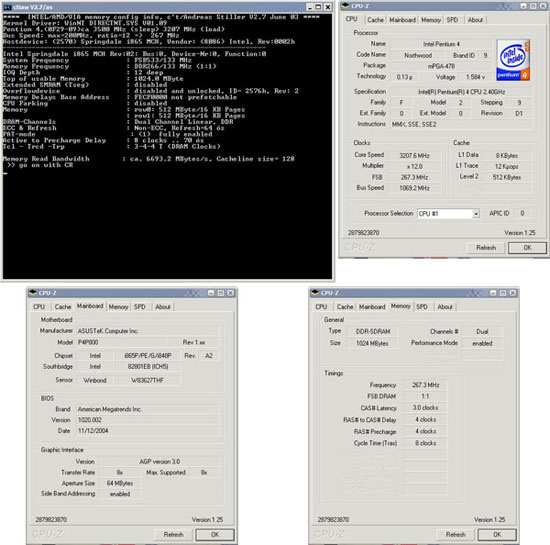Click Refresh in the Mainboard window

click(173, 534)
